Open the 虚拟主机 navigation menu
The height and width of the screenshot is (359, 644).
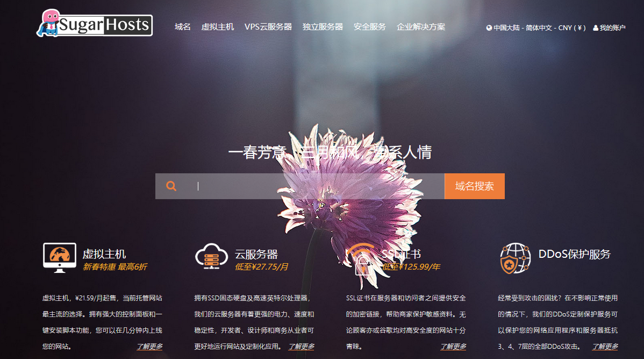(218, 27)
